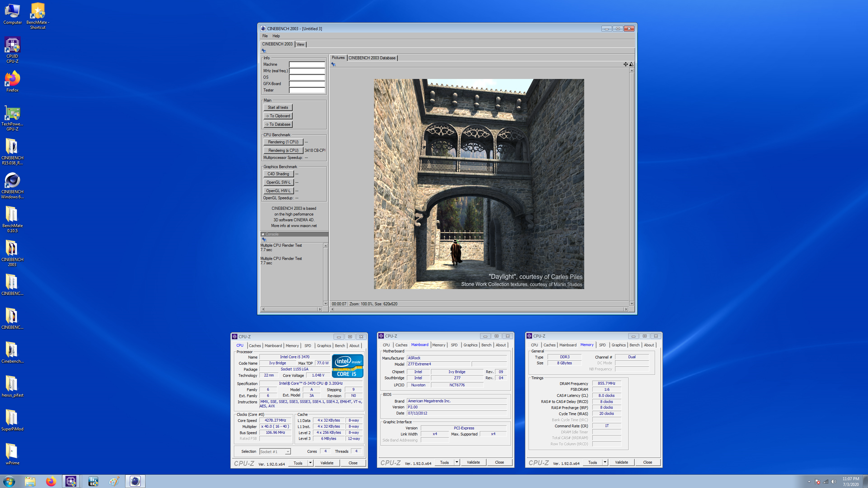Click the To Database button
868x488 pixels.
278,124
